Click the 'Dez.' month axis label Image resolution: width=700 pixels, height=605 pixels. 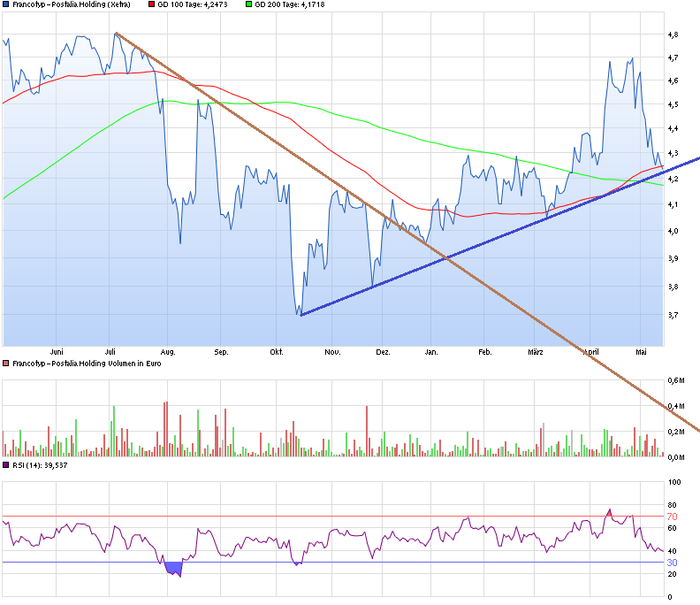383,352
